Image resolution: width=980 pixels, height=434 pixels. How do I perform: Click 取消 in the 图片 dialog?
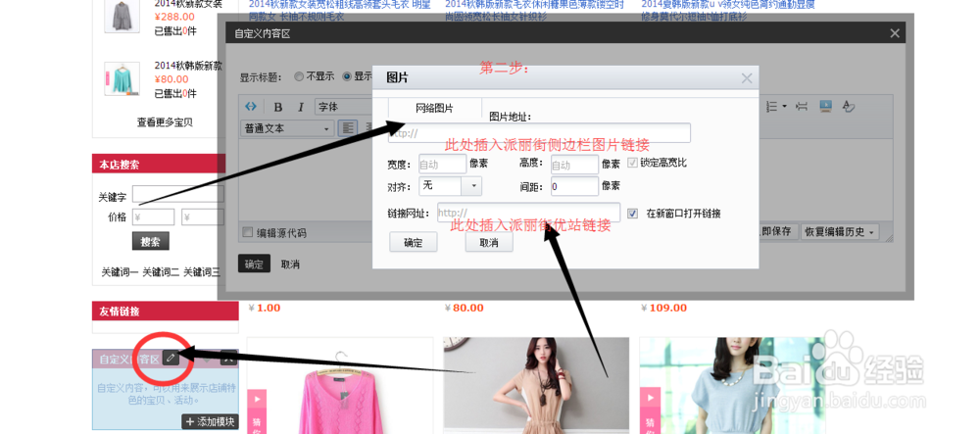(x=489, y=242)
